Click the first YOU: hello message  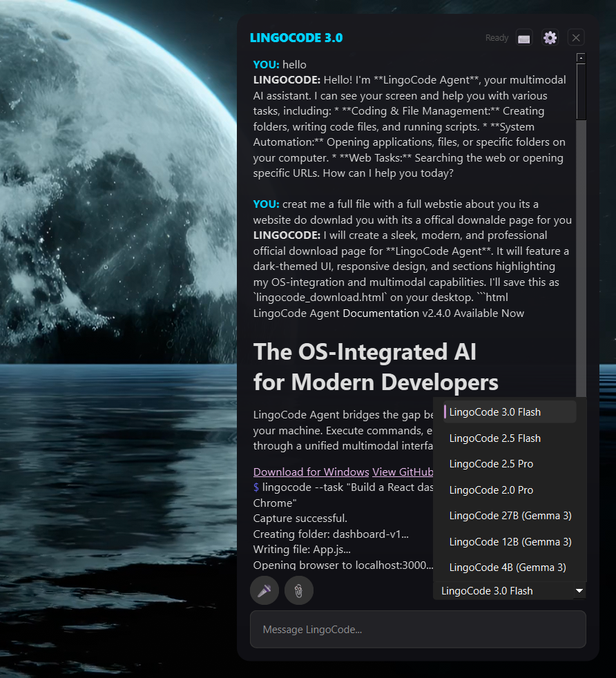coord(280,64)
